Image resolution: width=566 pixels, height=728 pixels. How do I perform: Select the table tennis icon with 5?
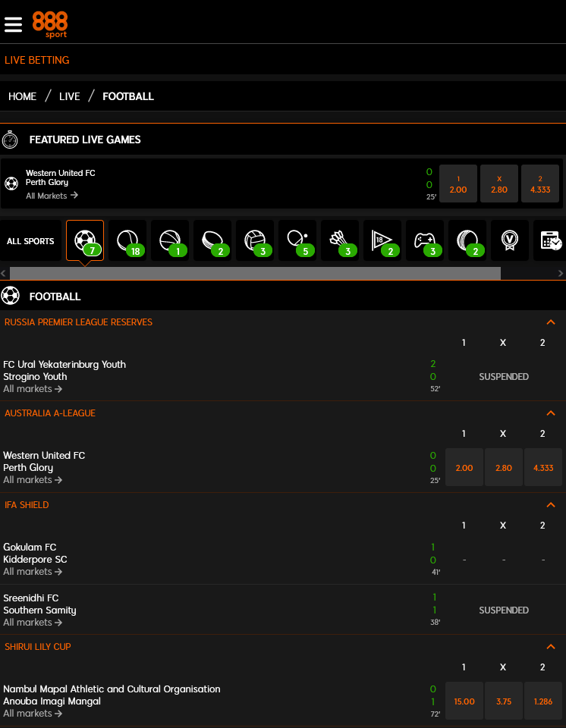click(x=297, y=240)
